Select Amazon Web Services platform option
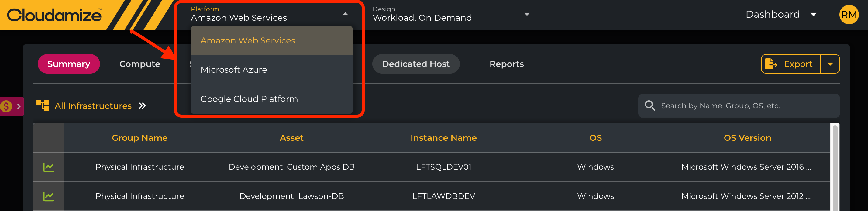The height and width of the screenshot is (211, 868). (x=272, y=41)
